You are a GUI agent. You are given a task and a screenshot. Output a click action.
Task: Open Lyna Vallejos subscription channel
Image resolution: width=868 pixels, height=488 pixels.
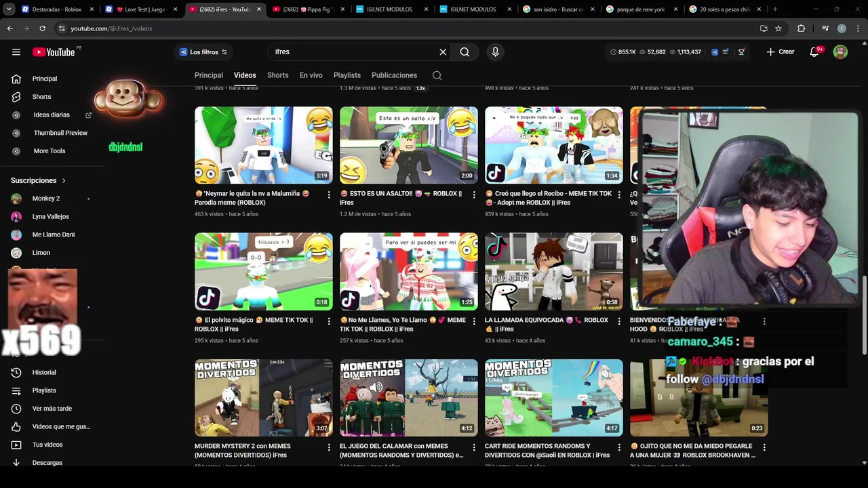(x=51, y=217)
